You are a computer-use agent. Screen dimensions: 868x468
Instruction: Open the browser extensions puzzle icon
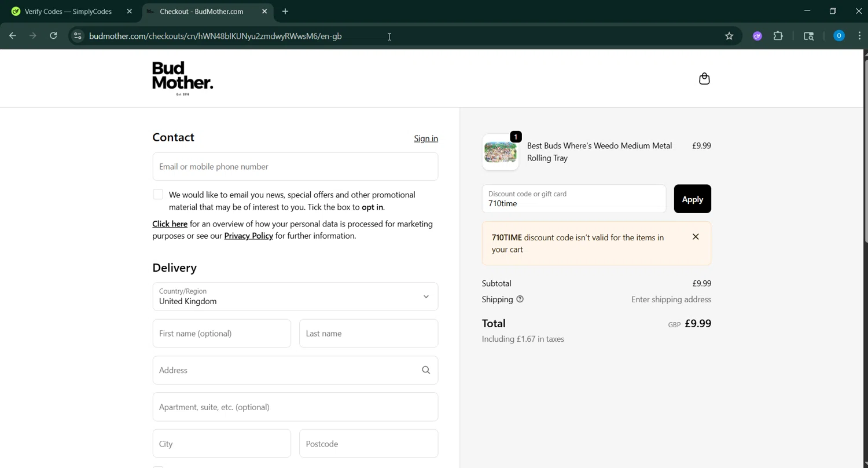(778, 36)
